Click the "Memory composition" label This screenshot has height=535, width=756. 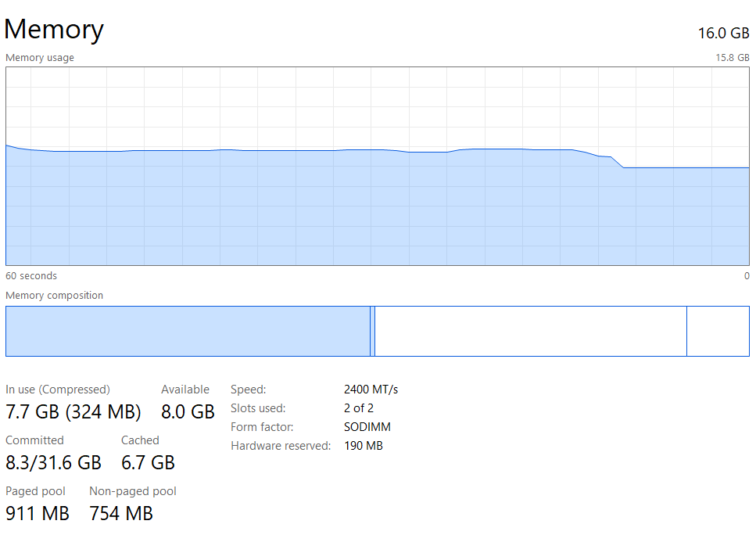54,296
